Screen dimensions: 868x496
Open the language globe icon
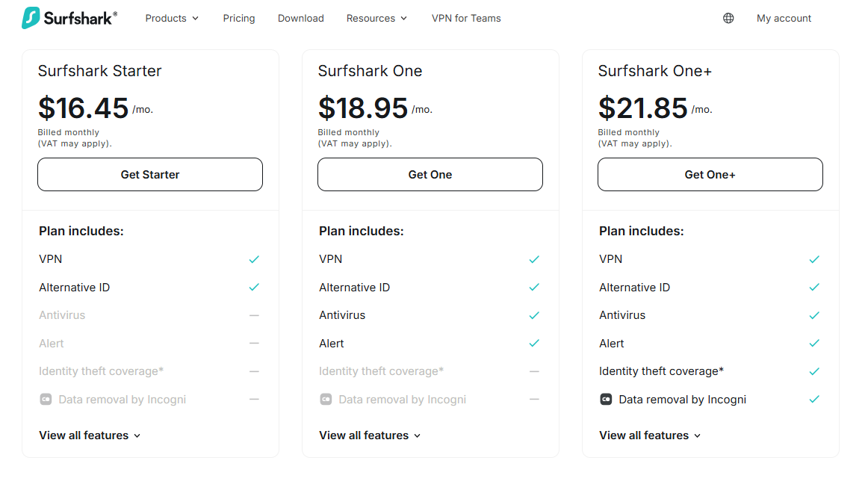728,18
